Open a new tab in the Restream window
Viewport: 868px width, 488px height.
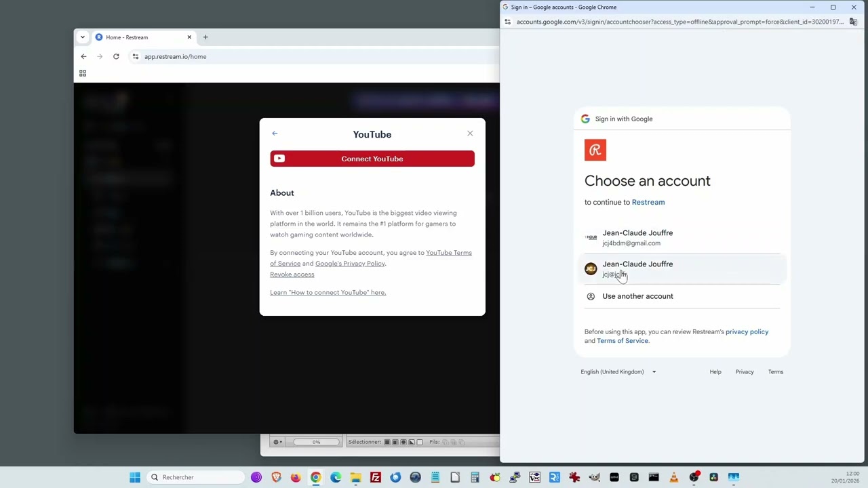[205, 37]
